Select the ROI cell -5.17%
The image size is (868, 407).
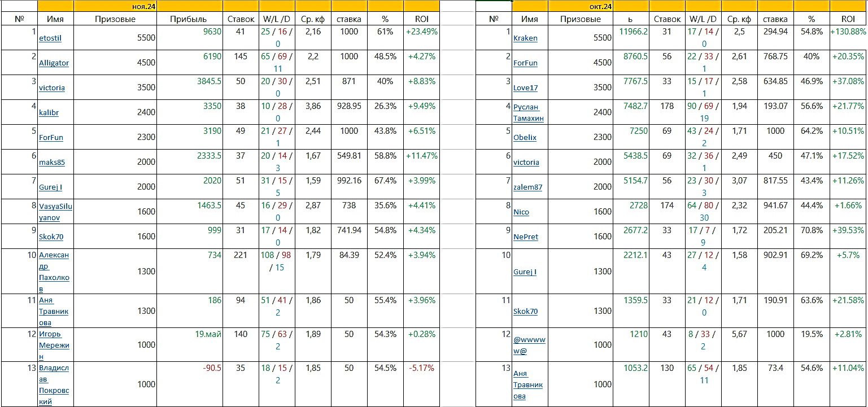(421, 384)
